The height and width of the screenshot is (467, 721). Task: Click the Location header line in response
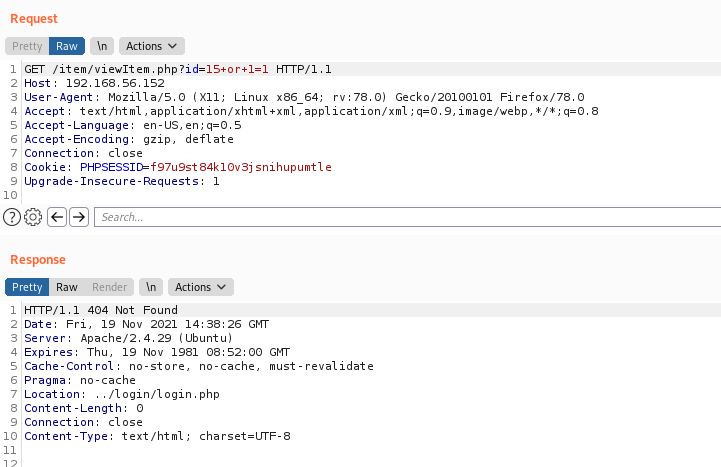pos(122,394)
